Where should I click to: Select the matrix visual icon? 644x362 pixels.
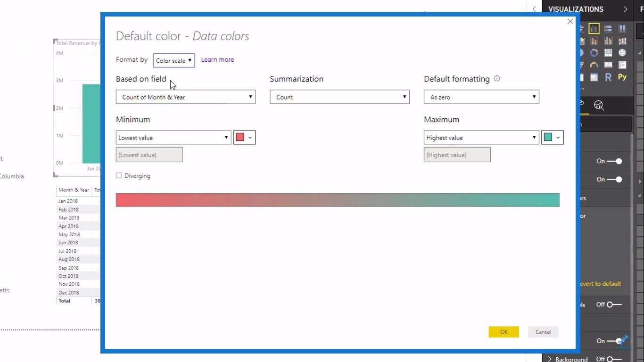[x=594, y=77]
